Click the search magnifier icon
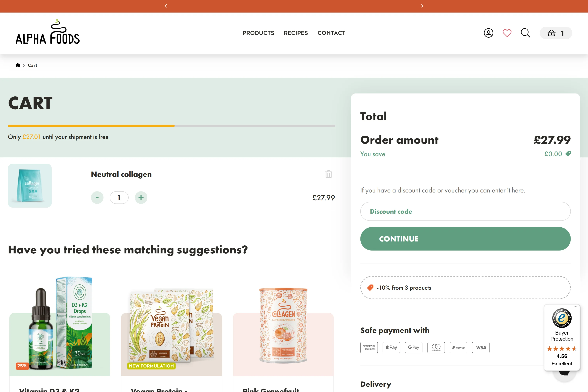This screenshot has width=588, height=392. [x=525, y=33]
